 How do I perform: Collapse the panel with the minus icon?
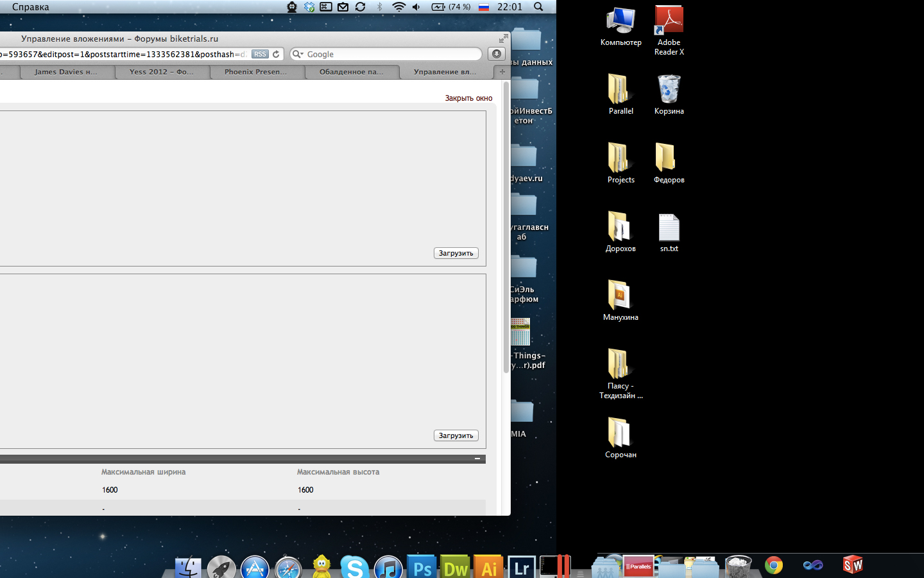pyautogui.click(x=477, y=459)
